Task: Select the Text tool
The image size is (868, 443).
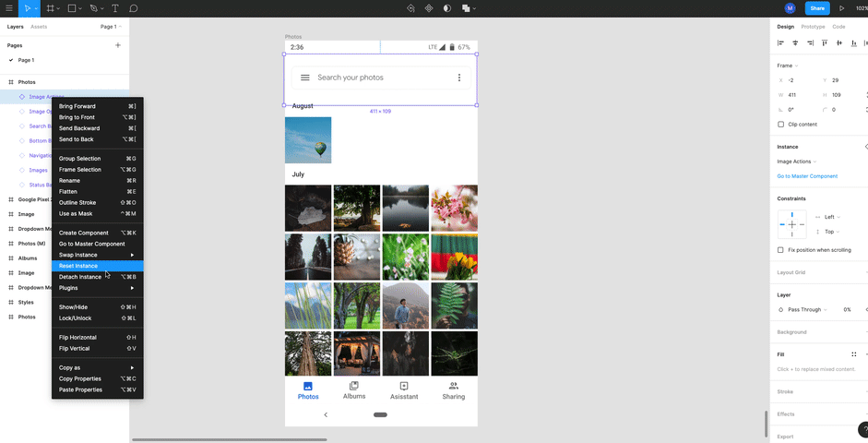Action: [x=115, y=8]
